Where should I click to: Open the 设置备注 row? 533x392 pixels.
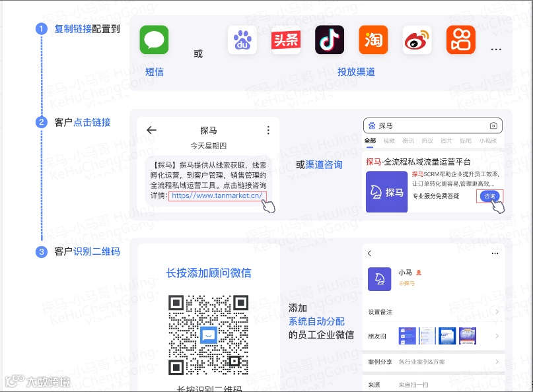coord(433,312)
